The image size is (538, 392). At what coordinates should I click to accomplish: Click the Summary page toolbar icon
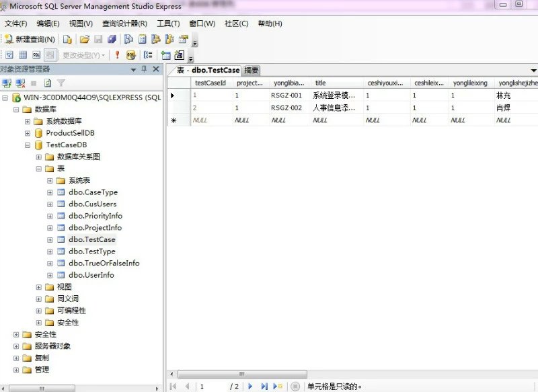pos(143,40)
